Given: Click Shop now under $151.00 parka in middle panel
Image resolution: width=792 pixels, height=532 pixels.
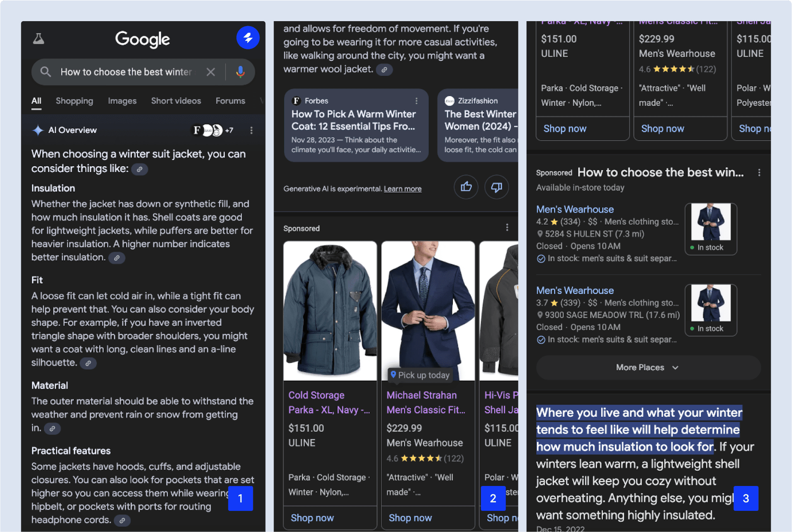Looking at the screenshot, I should click(x=312, y=518).
